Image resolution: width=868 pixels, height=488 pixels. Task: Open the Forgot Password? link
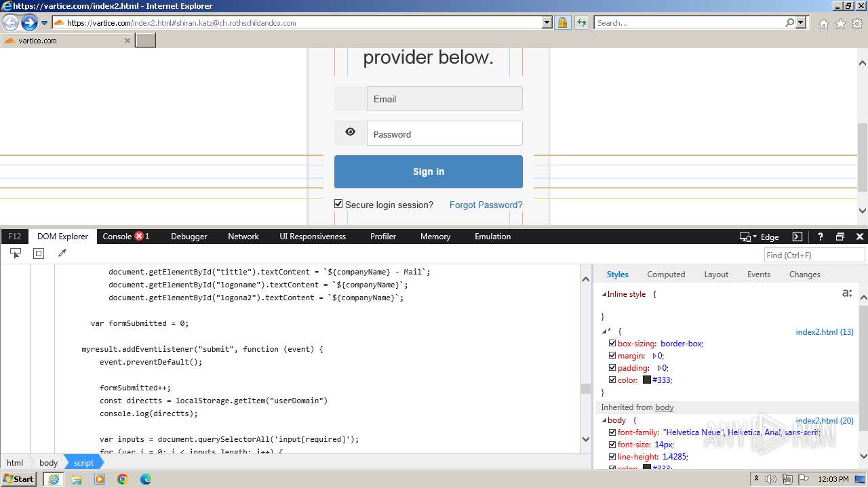486,205
